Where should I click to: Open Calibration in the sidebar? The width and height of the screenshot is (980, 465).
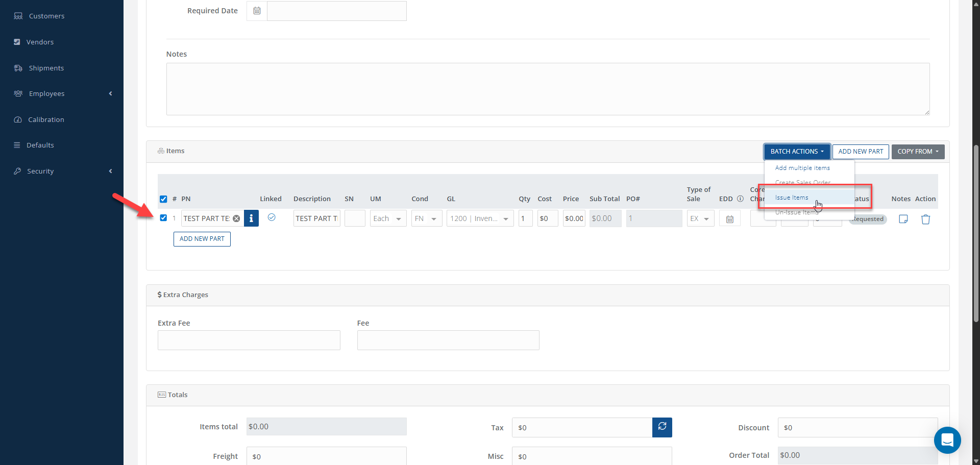46,119
